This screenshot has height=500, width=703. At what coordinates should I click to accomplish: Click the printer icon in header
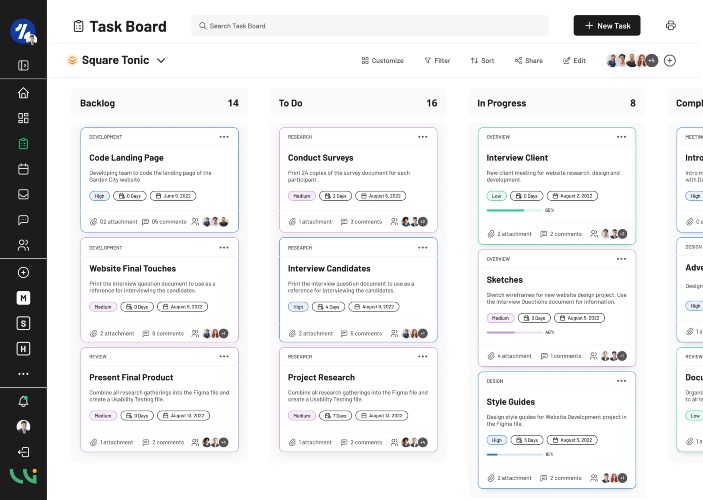click(x=671, y=26)
